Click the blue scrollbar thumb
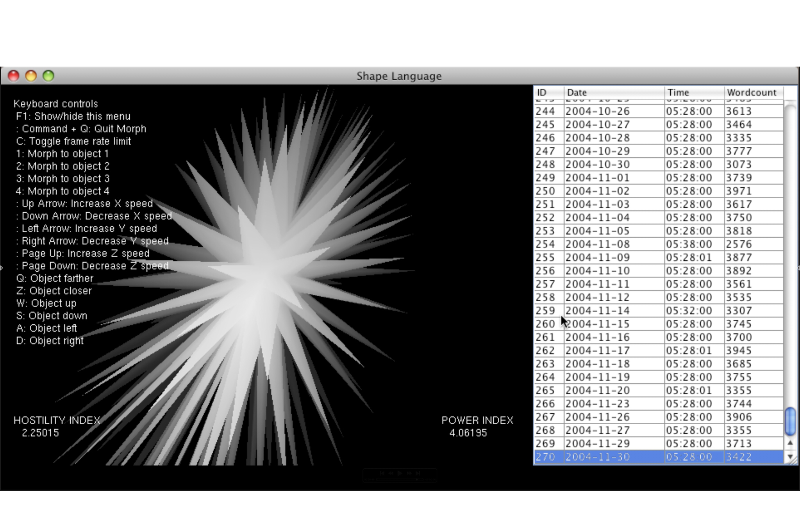 coord(790,421)
